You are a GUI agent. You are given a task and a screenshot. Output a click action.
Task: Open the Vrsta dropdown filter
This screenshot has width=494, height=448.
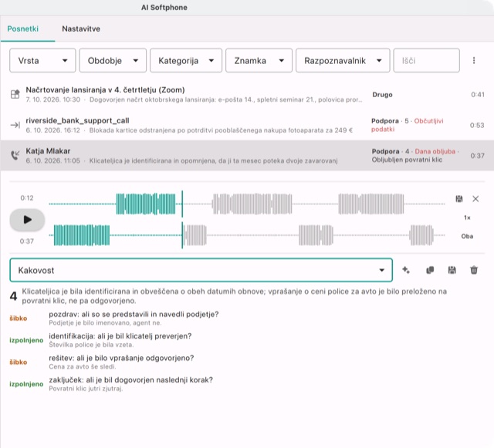pos(42,60)
